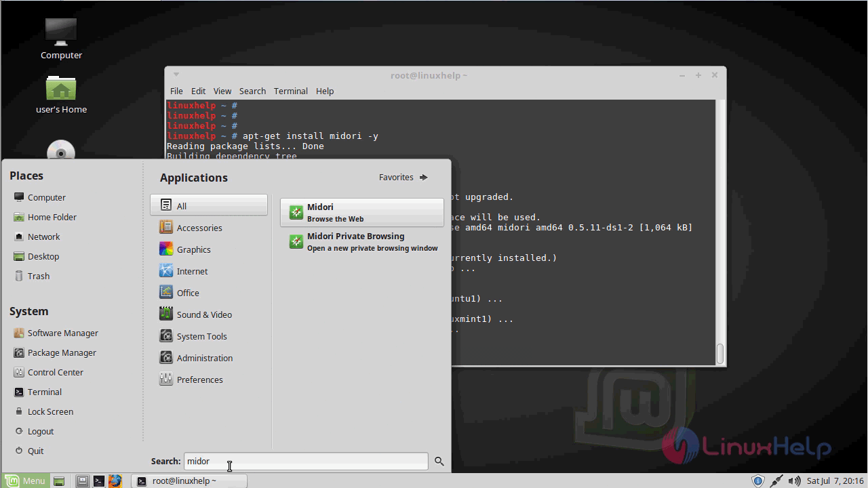Open Computer in Places list
The height and width of the screenshot is (488, 868).
tap(39, 197)
